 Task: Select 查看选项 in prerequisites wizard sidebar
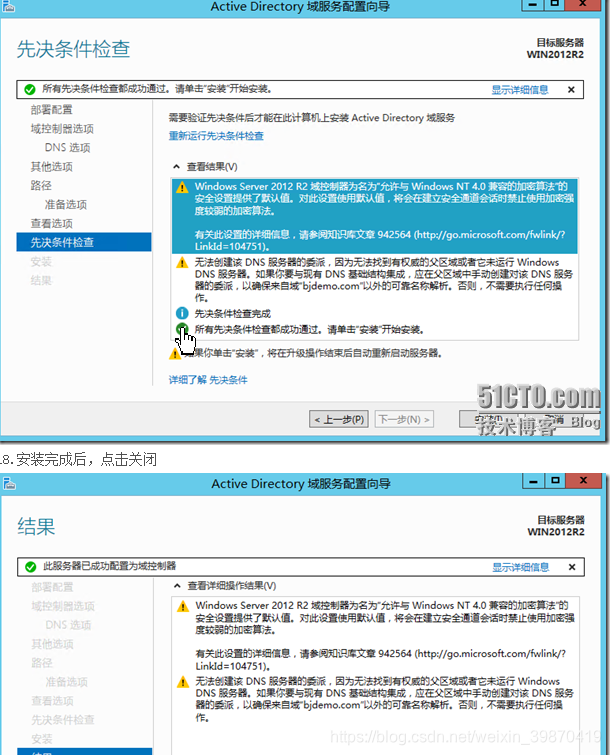click(52, 223)
